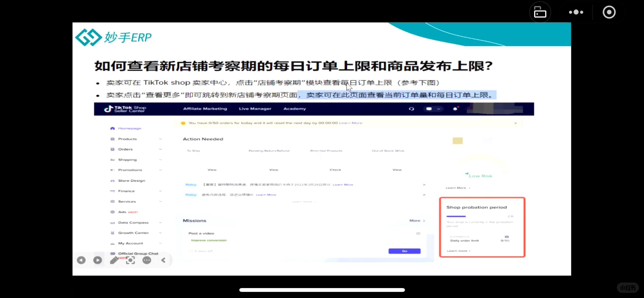Advance the slideshow with the play arrow button
Image resolution: width=644 pixels, height=298 pixels.
[x=98, y=260]
